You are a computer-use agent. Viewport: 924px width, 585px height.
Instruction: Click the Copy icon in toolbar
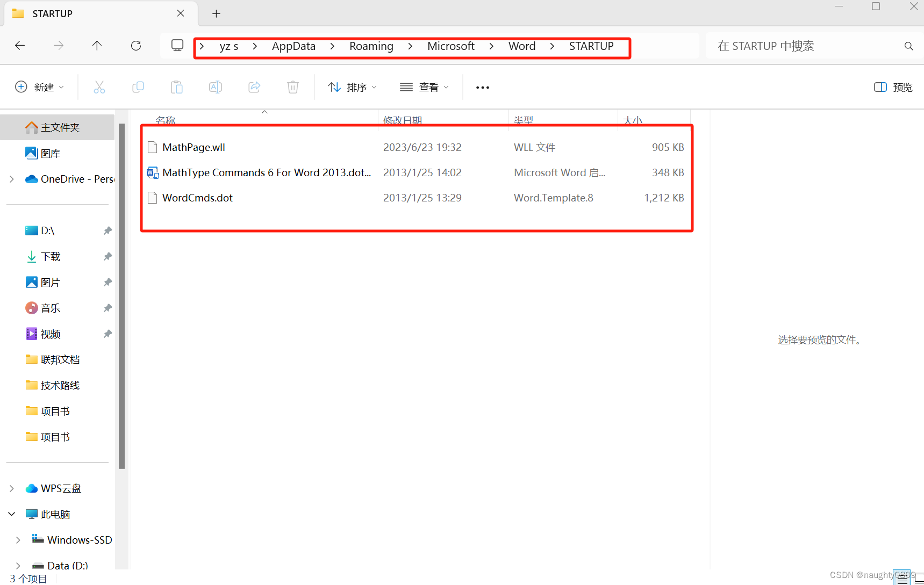(138, 87)
